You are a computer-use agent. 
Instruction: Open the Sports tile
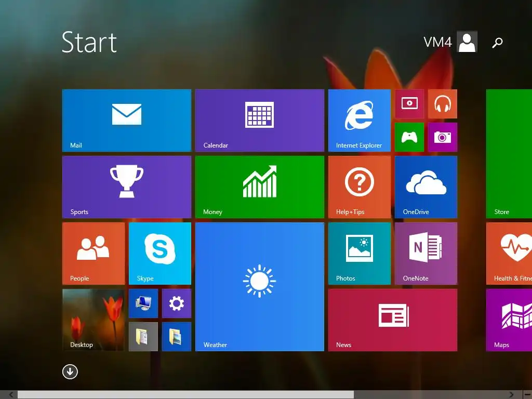tap(127, 187)
